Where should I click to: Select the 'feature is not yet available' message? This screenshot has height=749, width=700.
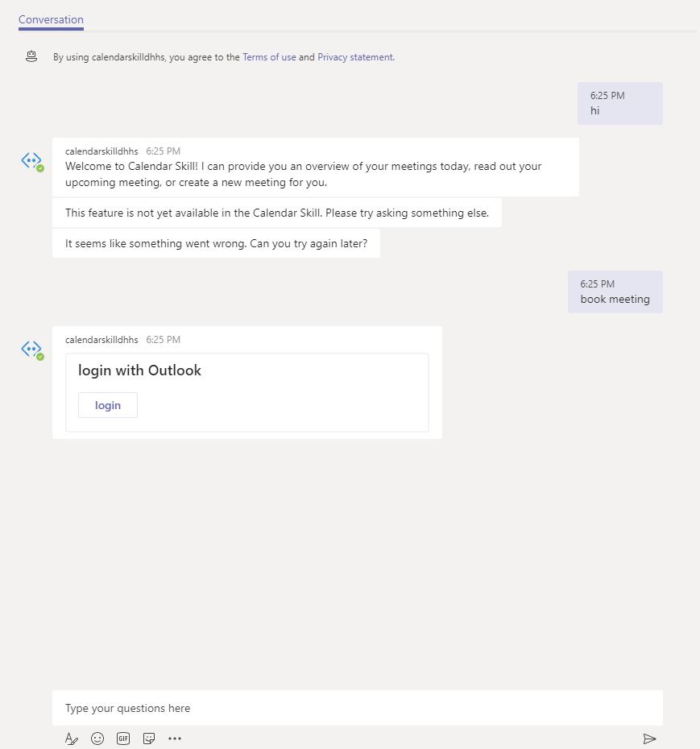tap(277, 213)
